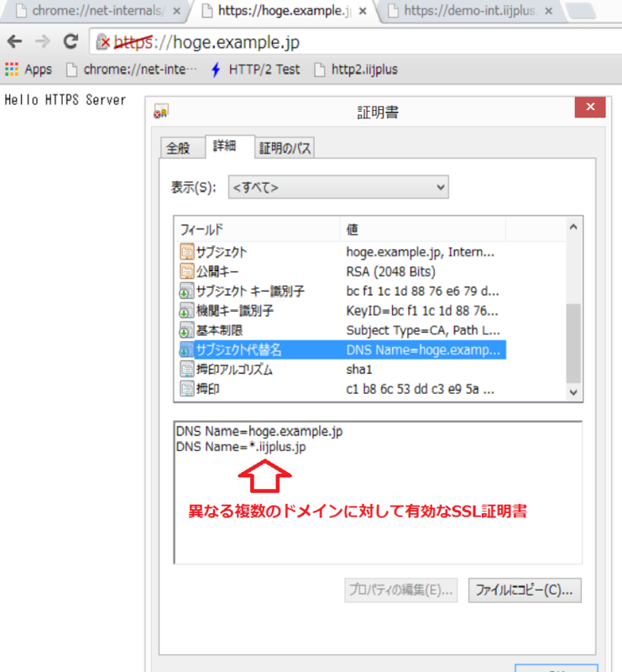Click the browser back arrow
Screen dimensions: 622x672
click(x=14, y=41)
